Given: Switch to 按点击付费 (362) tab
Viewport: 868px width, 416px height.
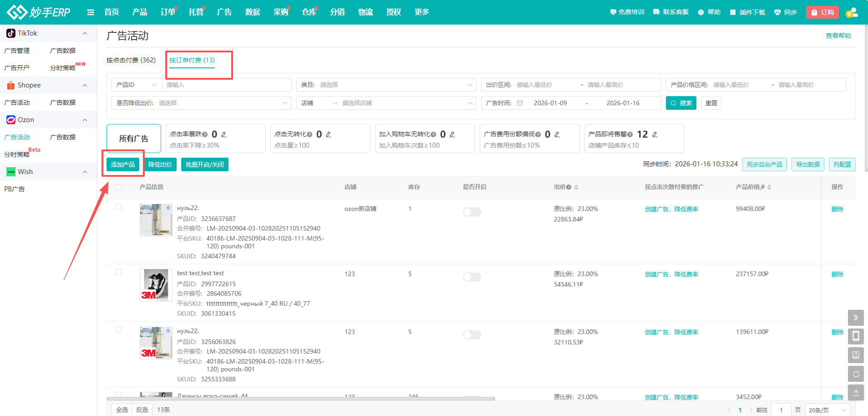Looking at the screenshot, I should point(131,60).
